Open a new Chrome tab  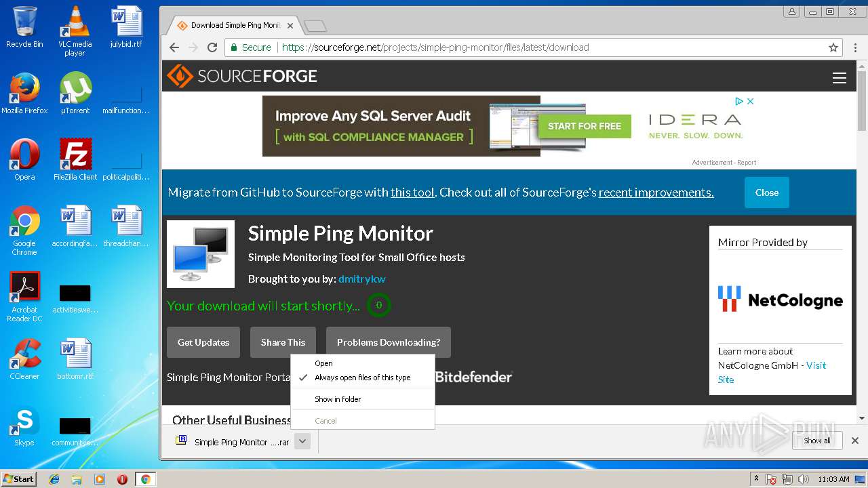(315, 26)
